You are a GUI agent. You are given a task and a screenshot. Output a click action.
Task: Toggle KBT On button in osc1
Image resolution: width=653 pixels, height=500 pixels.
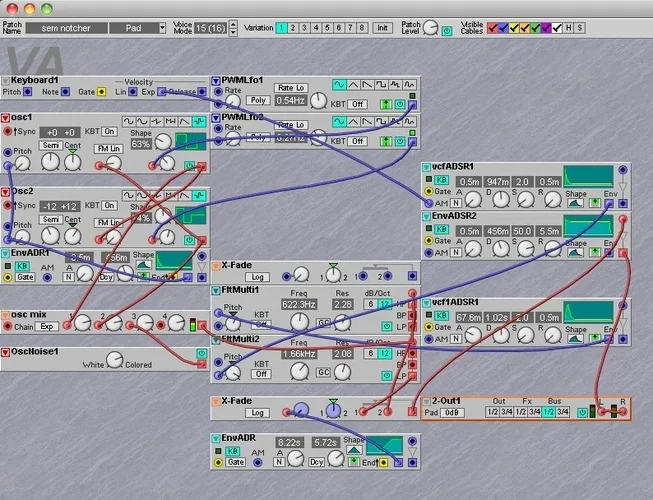(x=110, y=132)
